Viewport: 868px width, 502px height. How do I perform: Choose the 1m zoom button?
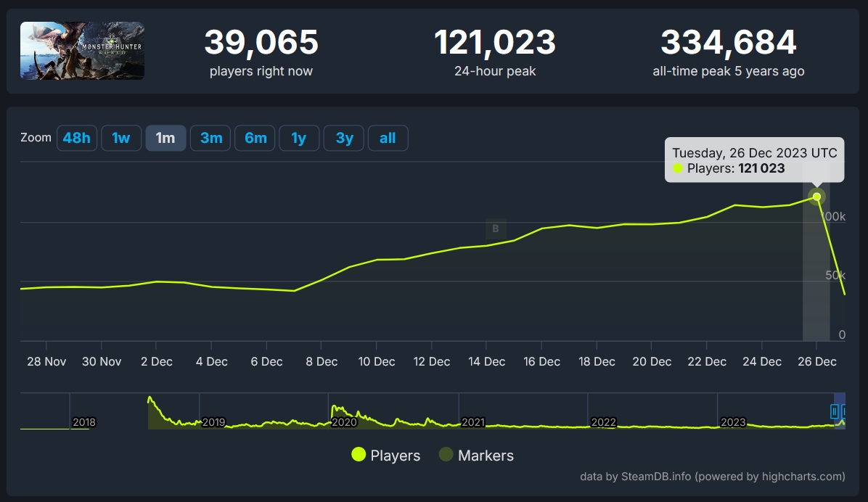point(165,138)
